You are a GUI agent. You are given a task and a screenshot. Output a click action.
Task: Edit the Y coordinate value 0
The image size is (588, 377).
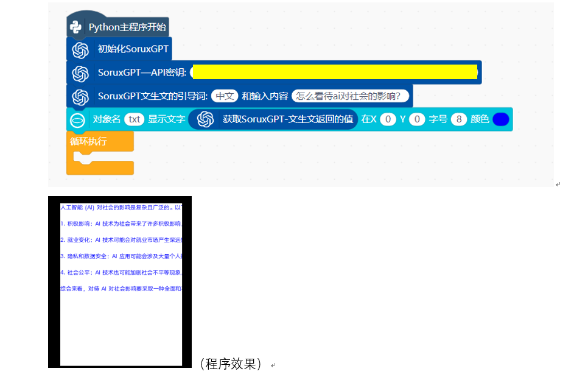[x=417, y=119]
